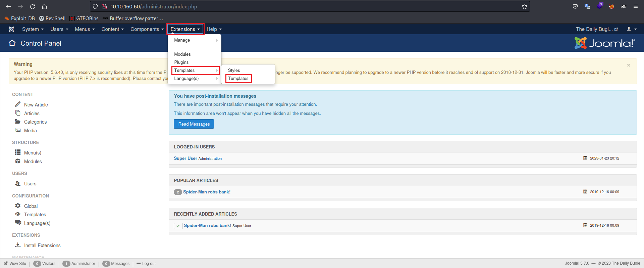Viewport: 644px width, 268px height.
Task: Bookmark page with the star icon
Action: (525, 7)
